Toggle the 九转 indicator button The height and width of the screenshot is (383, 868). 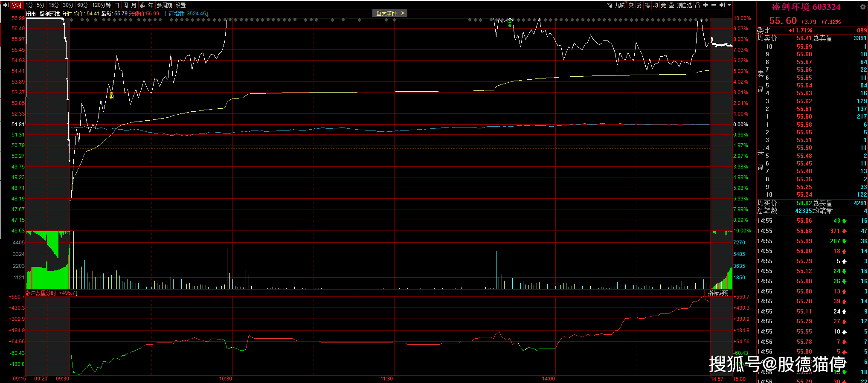pyautogui.click(x=620, y=5)
